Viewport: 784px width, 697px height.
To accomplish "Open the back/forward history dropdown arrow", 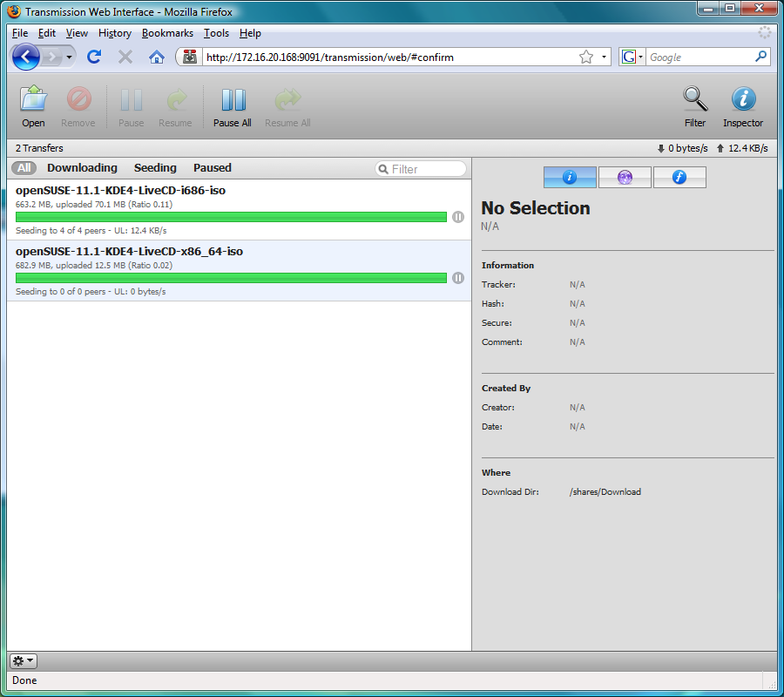I will click(x=69, y=57).
